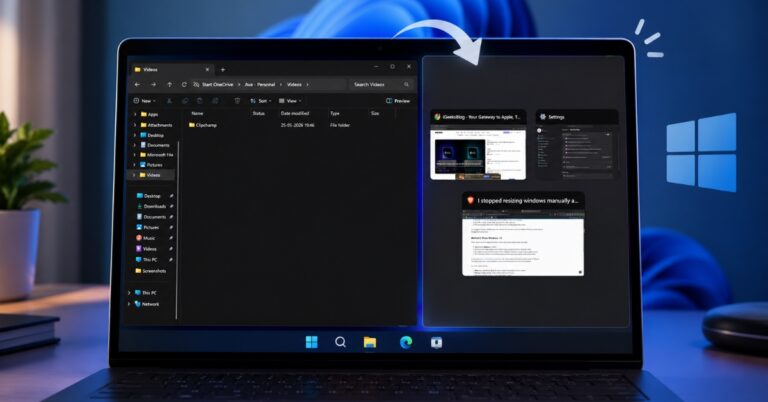
Task: Click the File Explorer taskbar icon
Action: (370, 342)
